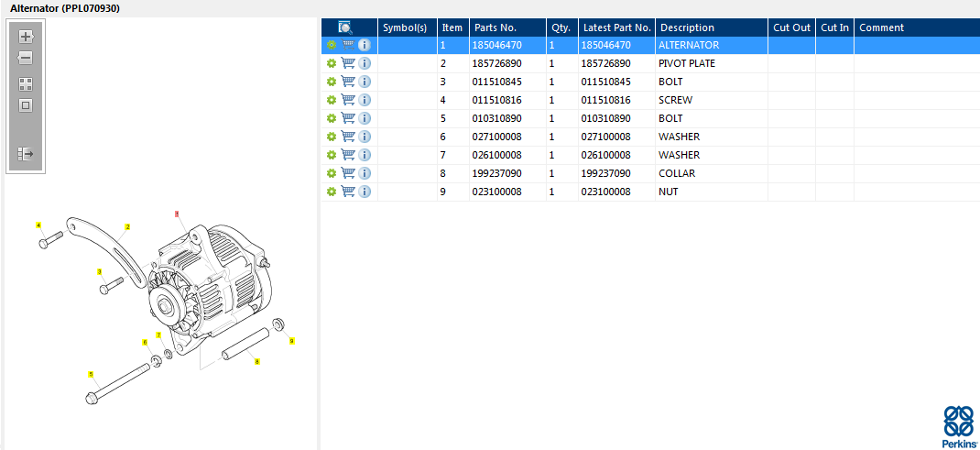The height and width of the screenshot is (450, 980).
Task: Add SCREW to cart
Action: click(348, 100)
